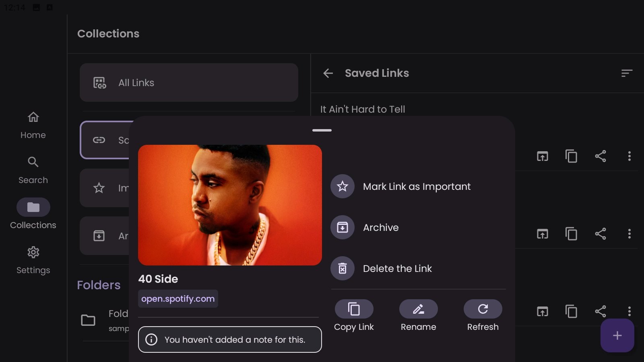Open sort options in Saved Links header
Viewport: 644px width, 362px height.
[626, 73]
